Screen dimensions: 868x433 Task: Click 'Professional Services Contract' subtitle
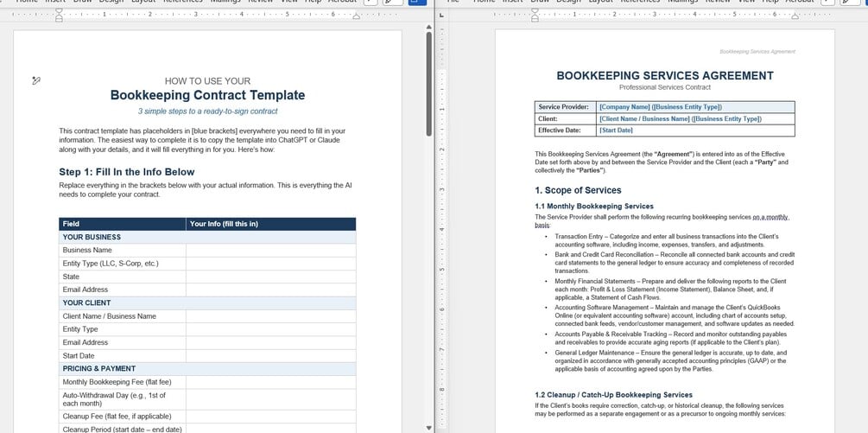[665, 87]
